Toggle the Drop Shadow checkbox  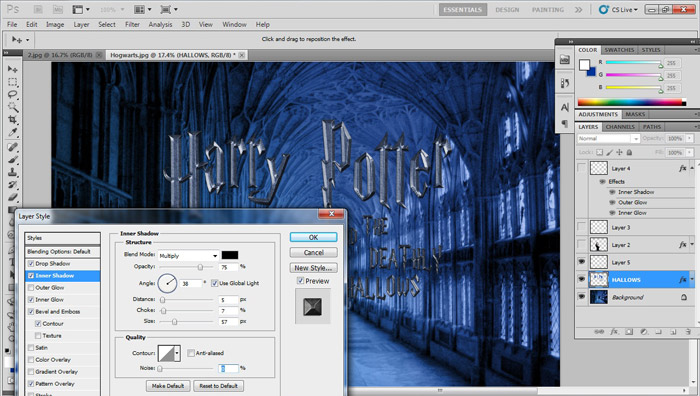[31, 263]
